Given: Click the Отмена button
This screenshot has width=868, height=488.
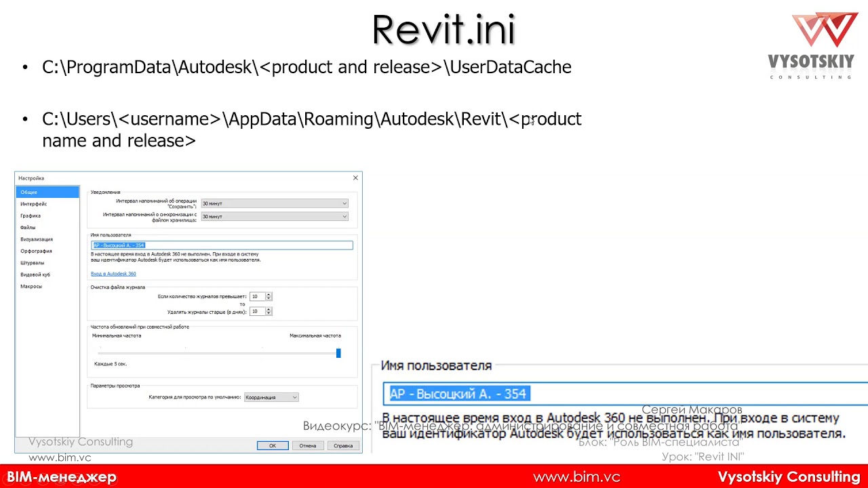Looking at the screenshot, I should pos(308,445).
